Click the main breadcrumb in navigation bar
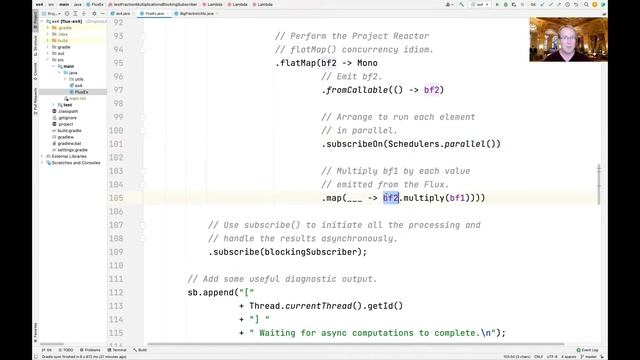Screen dimensions: 640x360 [64, 4]
